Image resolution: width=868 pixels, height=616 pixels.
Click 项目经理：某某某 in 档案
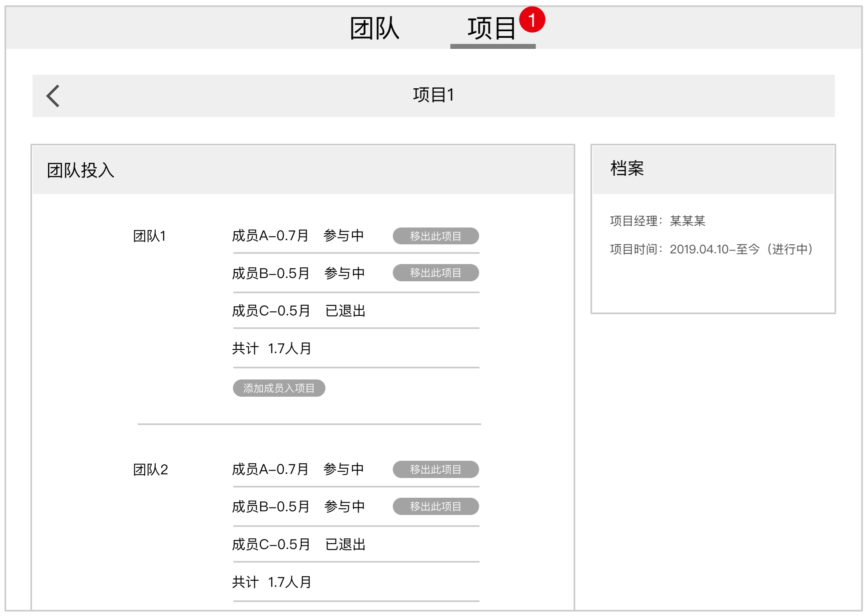point(658,221)
